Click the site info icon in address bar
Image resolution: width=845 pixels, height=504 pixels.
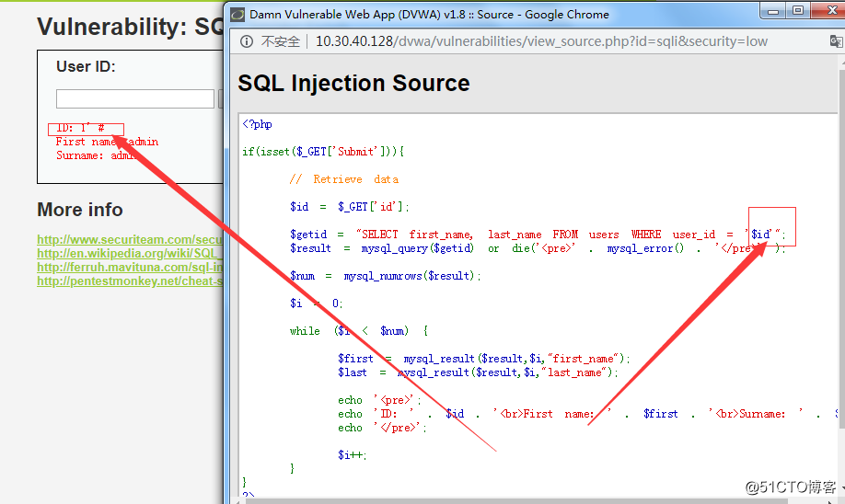click(247, 41)
